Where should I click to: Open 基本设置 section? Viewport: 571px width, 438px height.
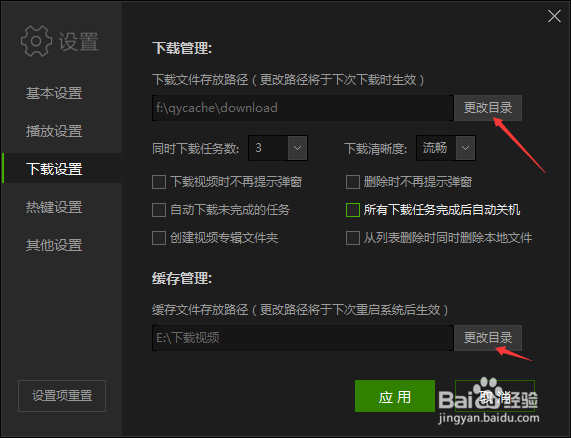tap(54, 93)
